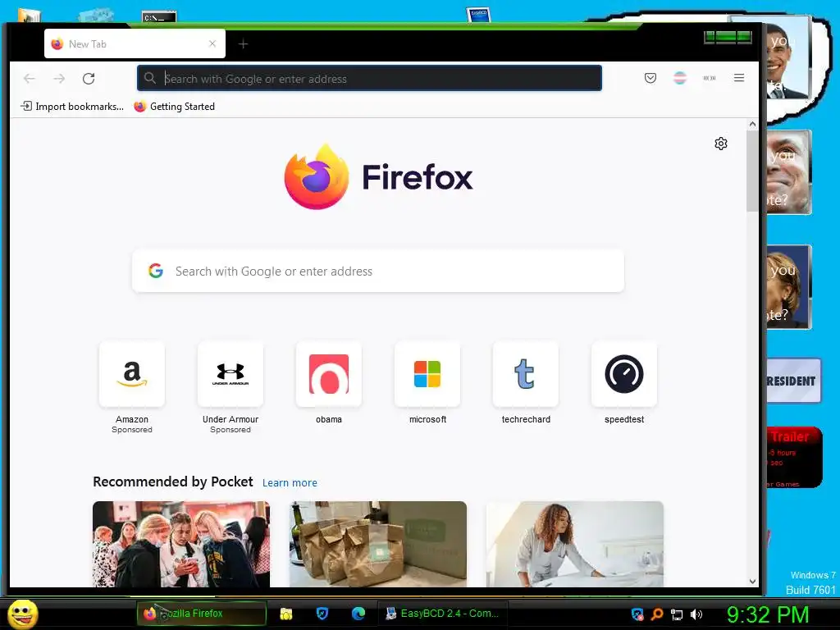Screen dimensions: 840x630
Task: Click the Google G logo in search box
Action: pos(156,271)
